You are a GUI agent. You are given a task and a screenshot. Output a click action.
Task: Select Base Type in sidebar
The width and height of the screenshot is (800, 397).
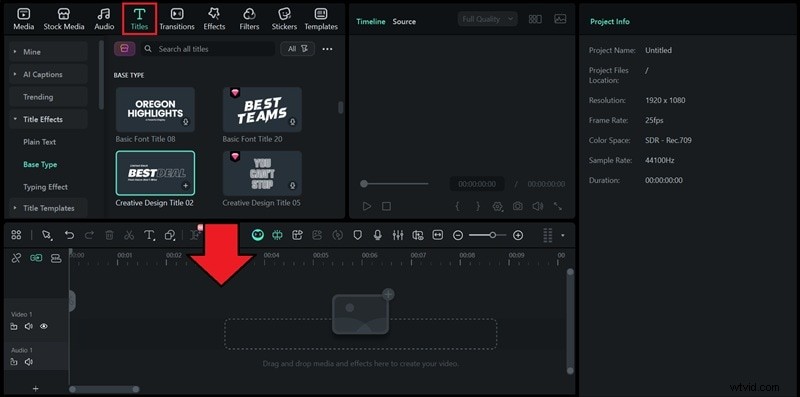pyautogui.click(x=40, y=164)
